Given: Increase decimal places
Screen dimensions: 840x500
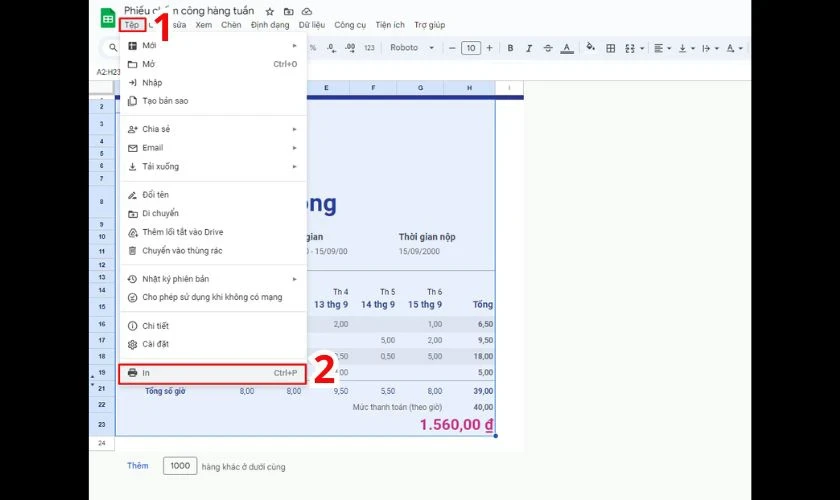Looking at the screenshot, I should (x=350, y=48).
